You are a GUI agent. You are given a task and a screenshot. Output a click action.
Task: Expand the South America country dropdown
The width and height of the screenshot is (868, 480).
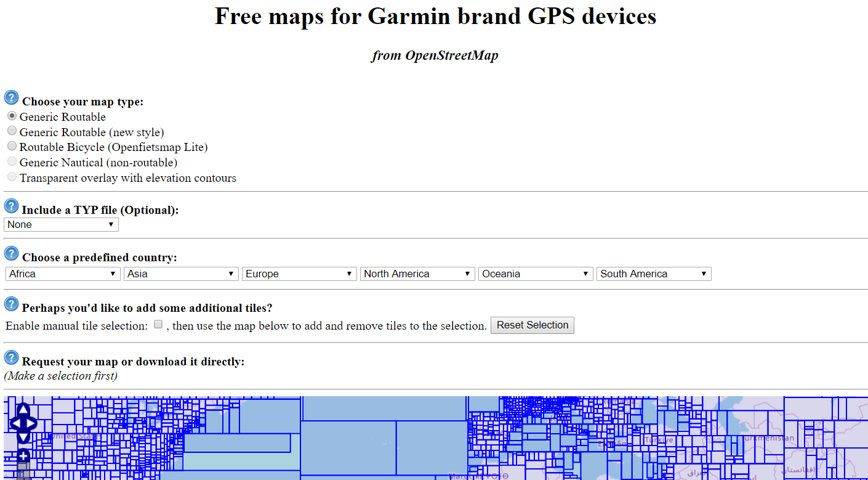click(653, 274)
